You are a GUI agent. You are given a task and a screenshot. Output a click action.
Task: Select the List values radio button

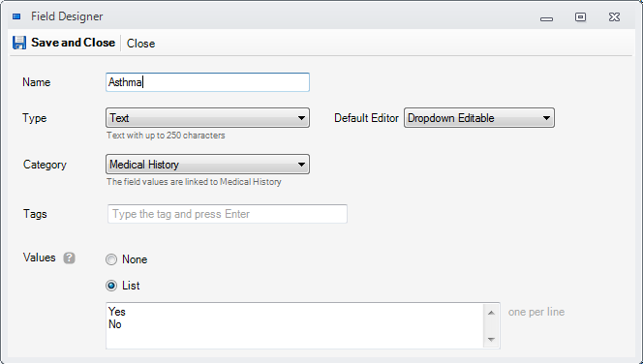pos(111,286)
